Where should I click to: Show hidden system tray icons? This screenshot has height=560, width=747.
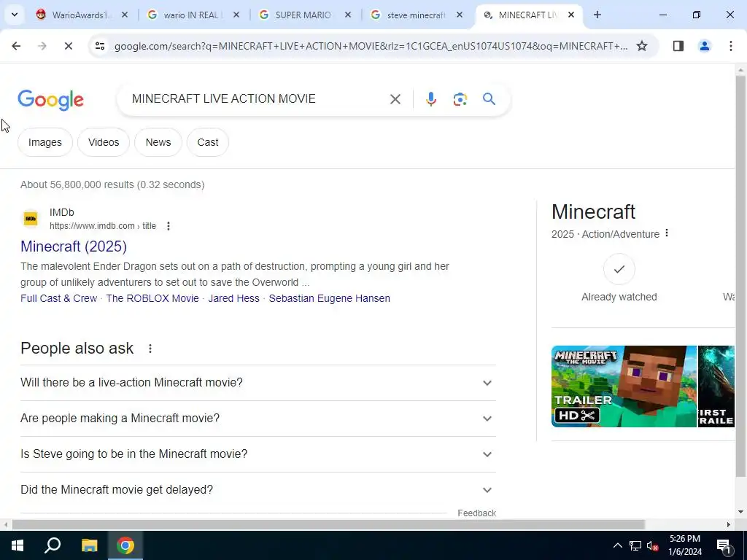click(x=617, y=545)
